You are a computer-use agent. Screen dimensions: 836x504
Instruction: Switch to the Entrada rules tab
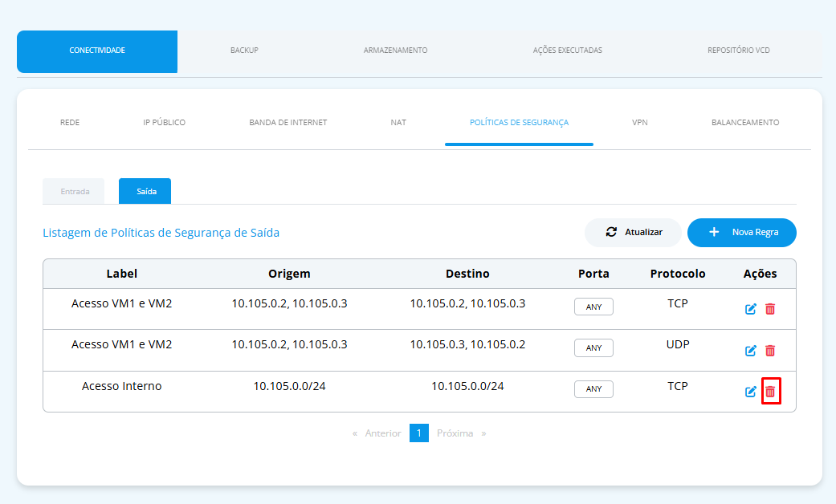coord(74,191)
